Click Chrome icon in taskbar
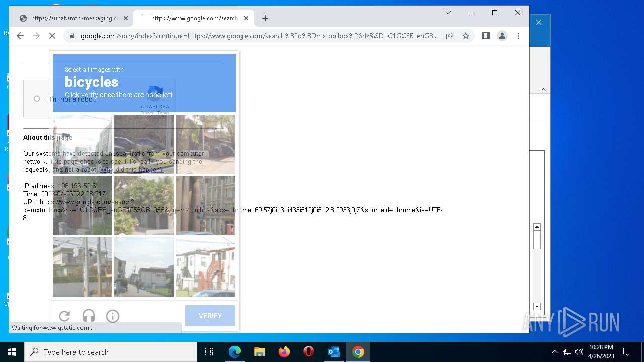 358,352
